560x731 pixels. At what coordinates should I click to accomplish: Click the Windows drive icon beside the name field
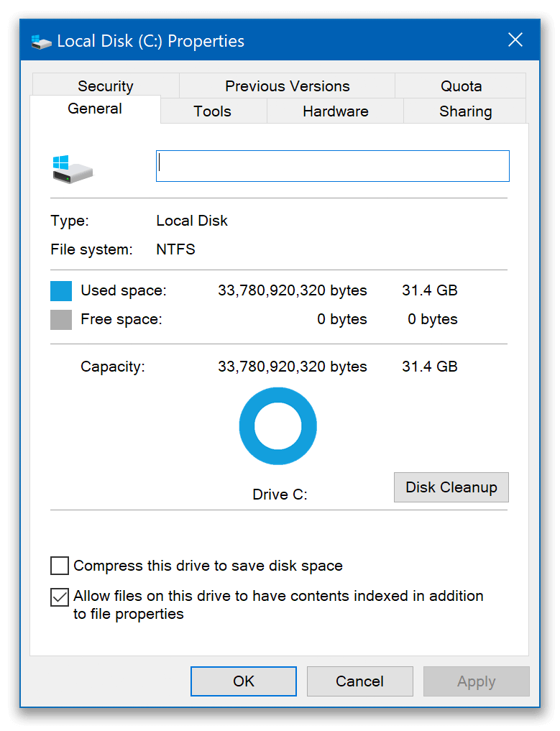pyautogui.click(x=72, y=168)
